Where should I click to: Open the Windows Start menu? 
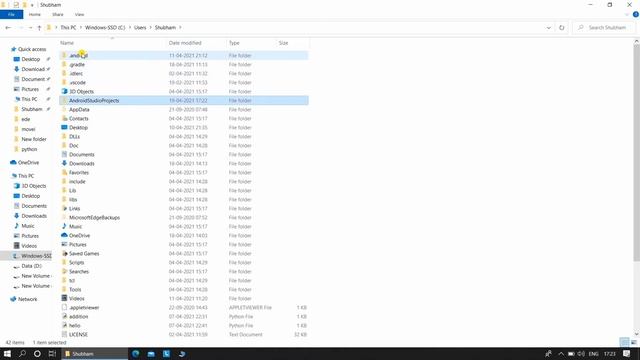pos(7,353)
